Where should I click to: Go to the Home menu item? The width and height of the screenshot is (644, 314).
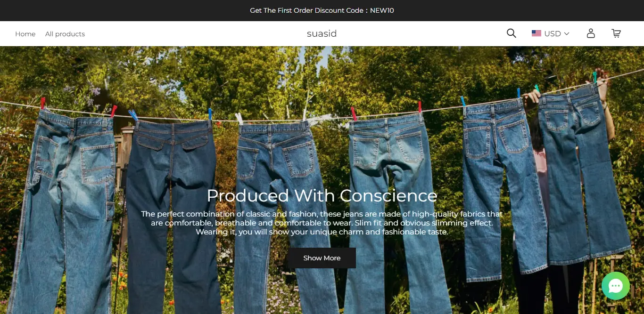25,34
